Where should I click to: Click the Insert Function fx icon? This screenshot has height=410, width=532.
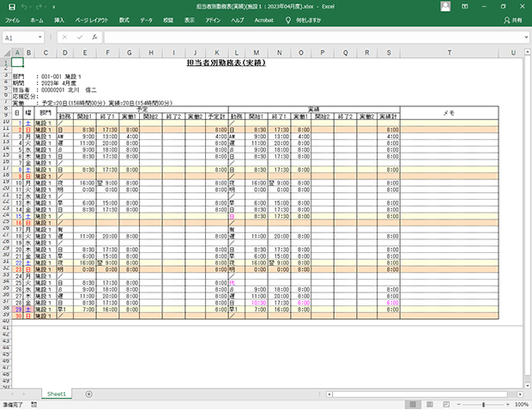pyautogui.click(x=94, y=38)
